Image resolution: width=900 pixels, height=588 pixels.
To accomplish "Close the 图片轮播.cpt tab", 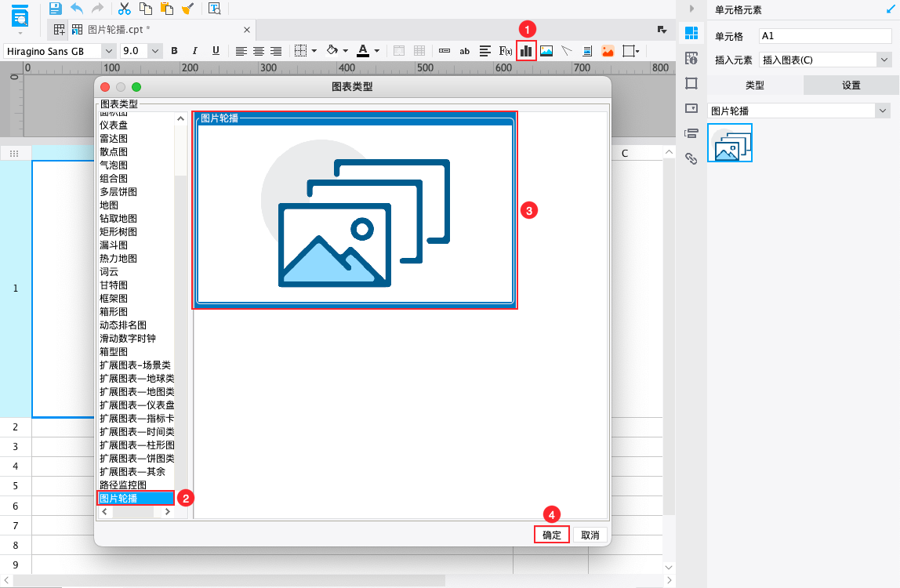I will point(247,30).
